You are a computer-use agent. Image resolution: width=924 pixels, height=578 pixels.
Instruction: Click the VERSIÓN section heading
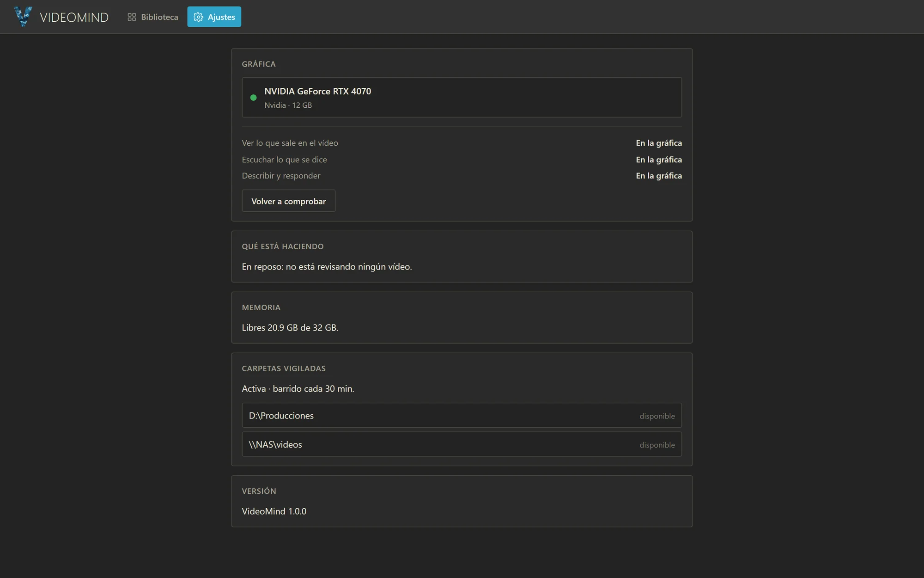(259, 491)
